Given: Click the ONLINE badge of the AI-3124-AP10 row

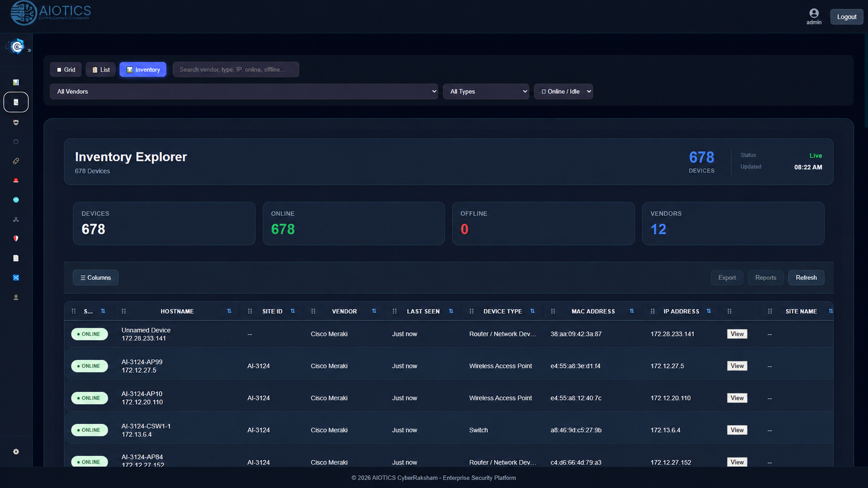Looking at the screenshot, I should 90,398.
